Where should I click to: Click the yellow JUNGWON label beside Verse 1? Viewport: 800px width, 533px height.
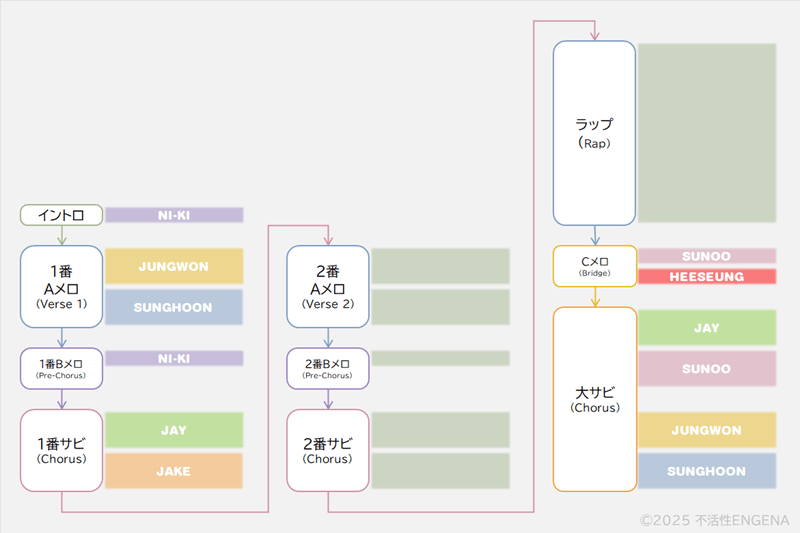coord(174,267)
